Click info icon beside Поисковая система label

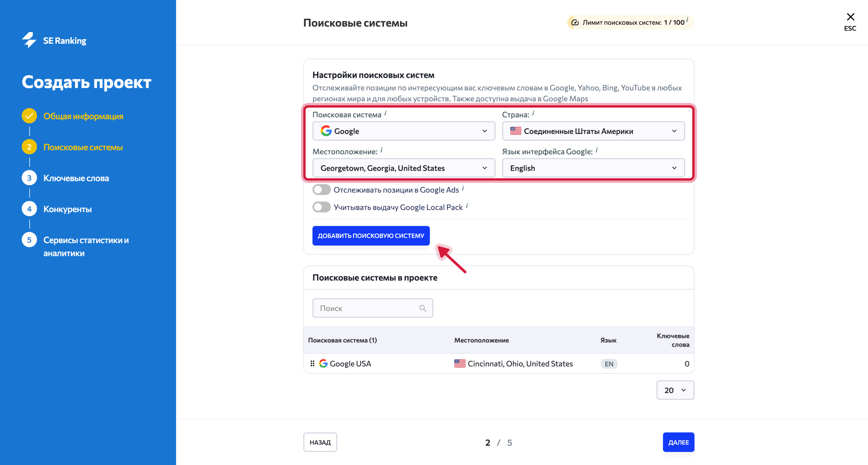386,113
